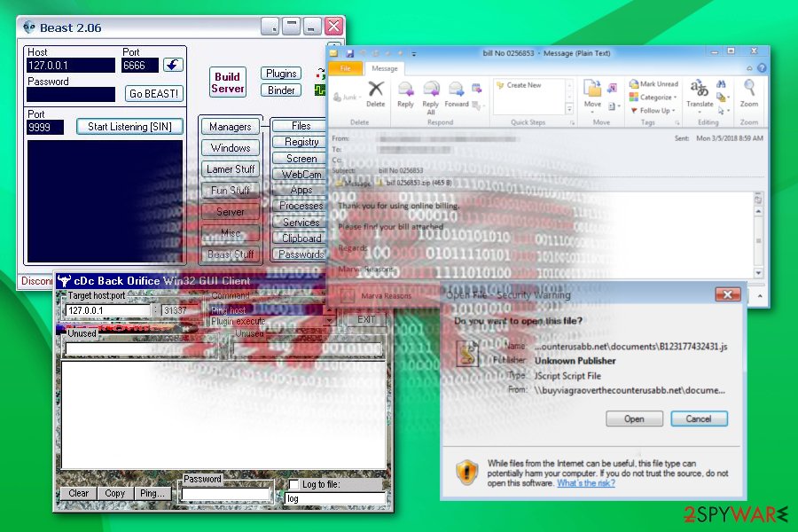The height and width of the screenshot is (532, 798).
Task: Open attachment bill 0256853.zip
Action: (x=414, y=183)
